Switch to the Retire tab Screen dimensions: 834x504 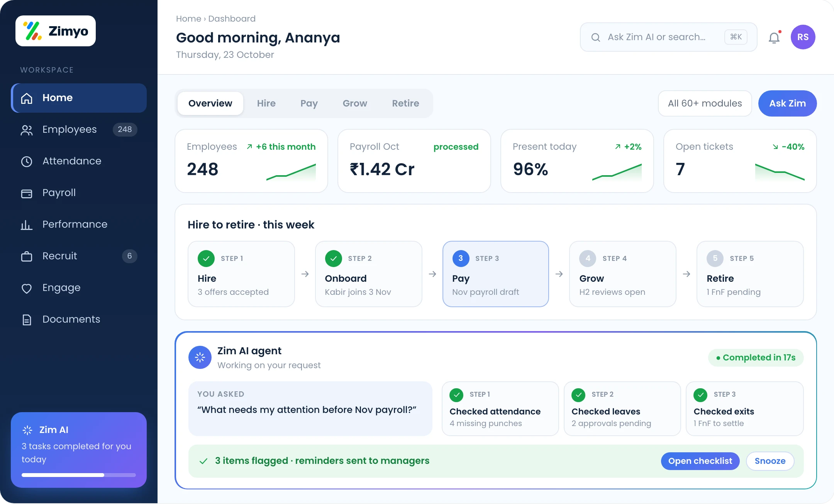[x=405, y=103]
